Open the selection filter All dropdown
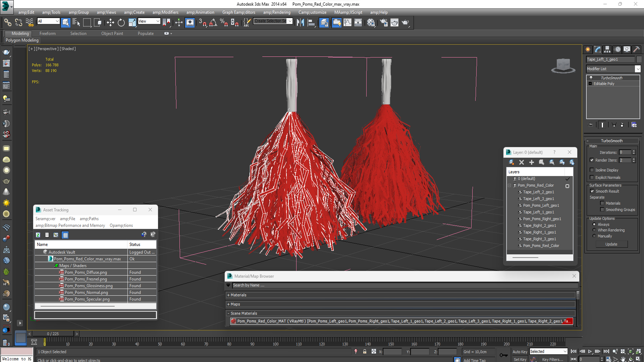644x362 pixels. (x=57, y=21)
